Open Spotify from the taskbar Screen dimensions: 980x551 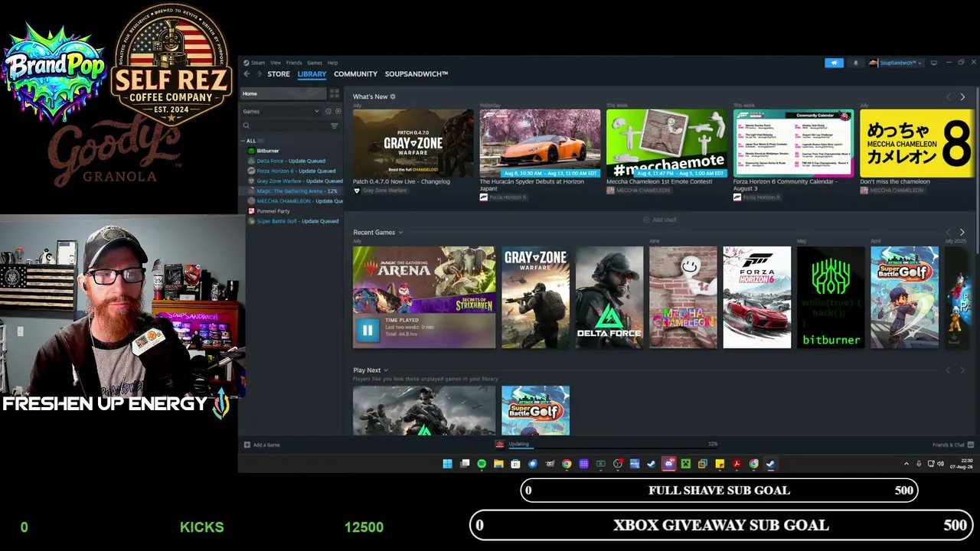[x=482, y=464]
